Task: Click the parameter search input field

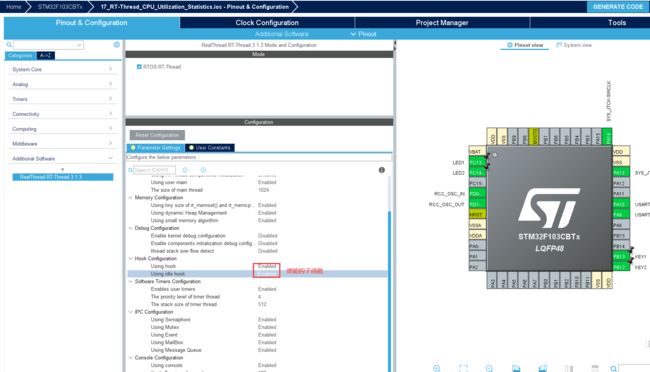Action: pyautogui.click(x=154, y=170)
